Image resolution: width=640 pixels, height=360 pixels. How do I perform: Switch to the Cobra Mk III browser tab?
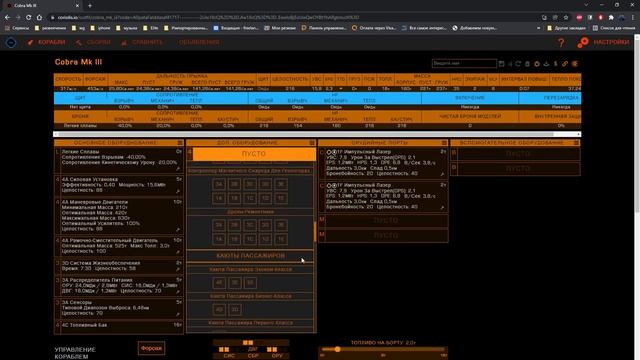point(41,5)
